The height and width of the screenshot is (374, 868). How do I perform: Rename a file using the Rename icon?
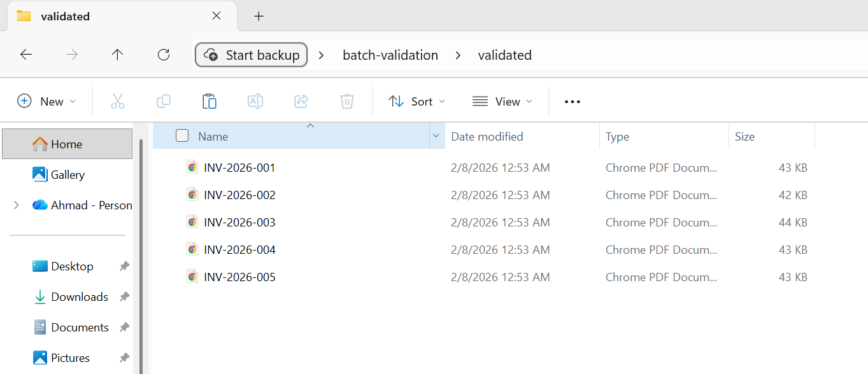pyautogui.click(x=255, y=101)
